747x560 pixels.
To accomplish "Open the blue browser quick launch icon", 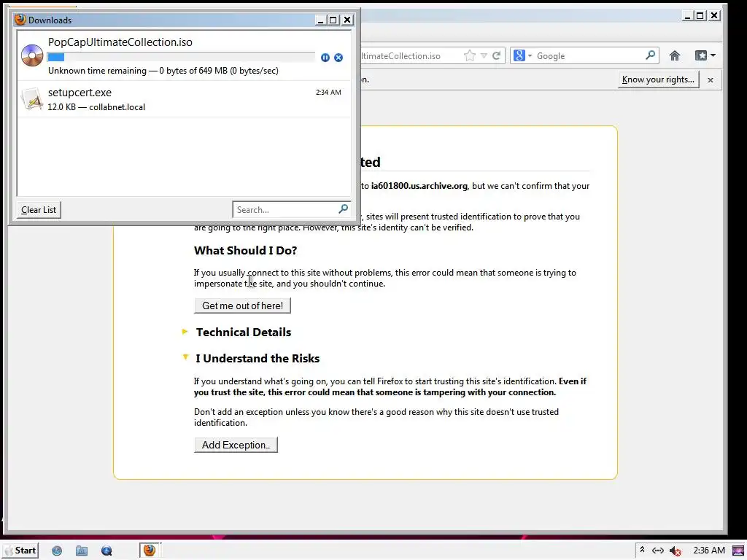I will point(107,551).
